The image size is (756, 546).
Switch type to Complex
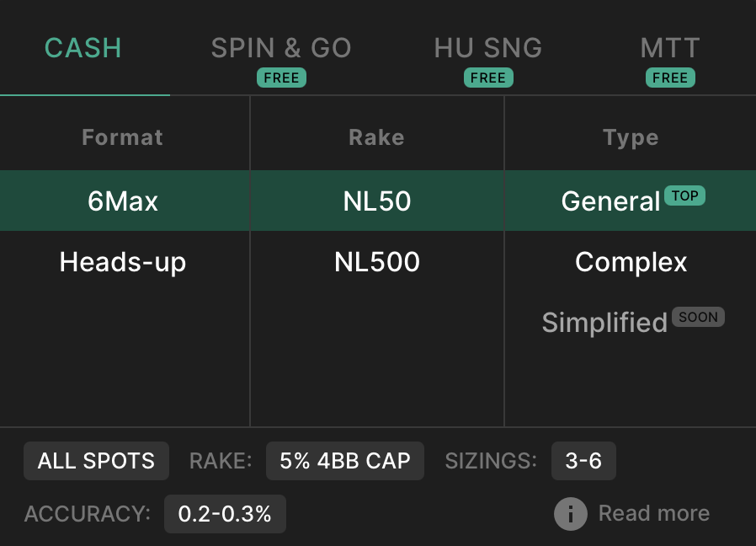pyautogui.click(x=631, y=262)
